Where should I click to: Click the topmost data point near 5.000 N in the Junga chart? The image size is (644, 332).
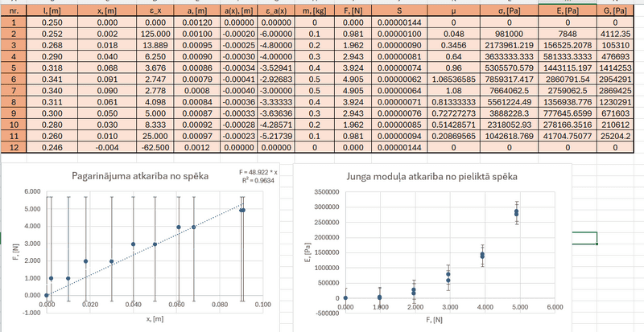click(516, 211)
